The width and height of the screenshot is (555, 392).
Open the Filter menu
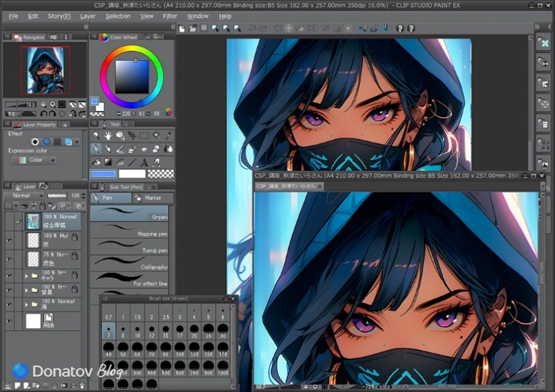[x=170, y=16]
